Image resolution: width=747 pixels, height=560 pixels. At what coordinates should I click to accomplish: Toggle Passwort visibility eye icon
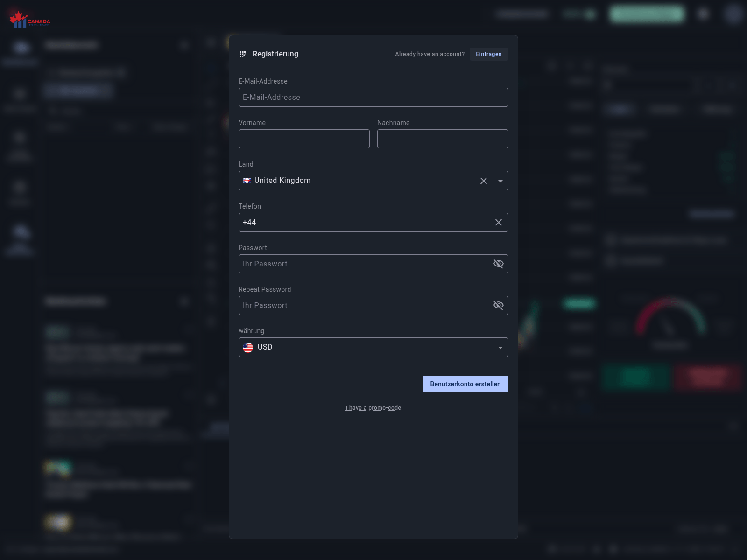(x=499, y=264)
